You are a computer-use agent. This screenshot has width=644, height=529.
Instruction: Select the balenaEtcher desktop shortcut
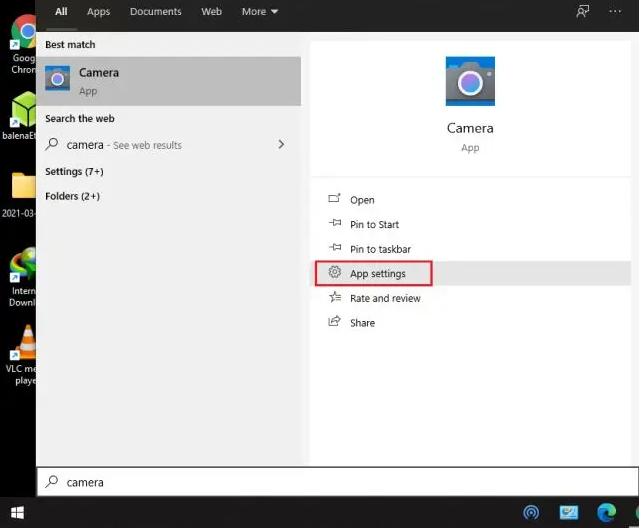click(18, 116)
